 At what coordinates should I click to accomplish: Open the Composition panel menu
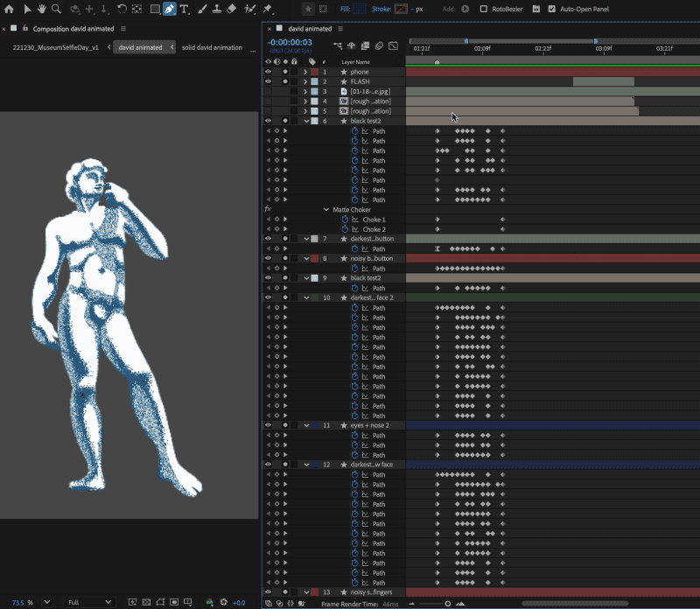click(x=123, y=29)
